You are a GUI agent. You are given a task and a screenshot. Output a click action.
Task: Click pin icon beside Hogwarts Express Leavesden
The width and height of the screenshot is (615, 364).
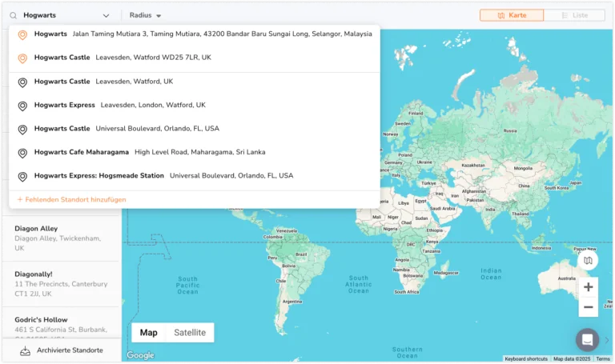coord(22,106)
